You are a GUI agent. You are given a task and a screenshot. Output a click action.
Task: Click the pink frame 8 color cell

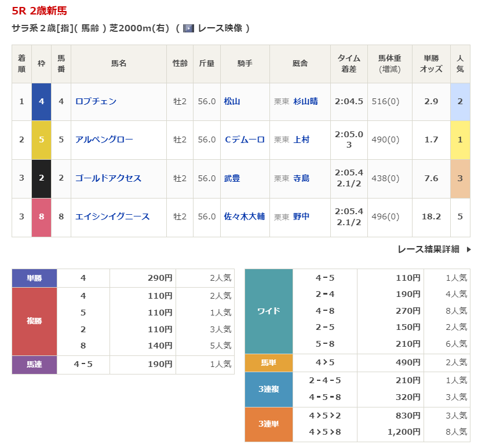click(41, 216)
